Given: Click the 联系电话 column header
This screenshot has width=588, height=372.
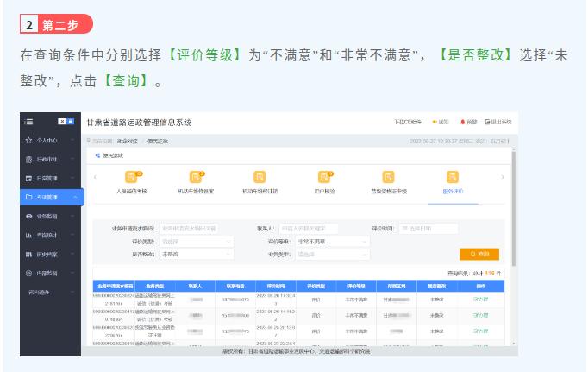Looking at the screenshot, I should pos(235,286).
